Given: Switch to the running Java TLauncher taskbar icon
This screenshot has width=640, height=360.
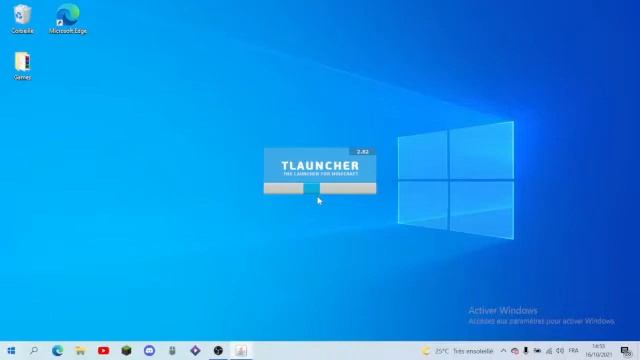Looking at the screenshot, I should tap(241, 351).
